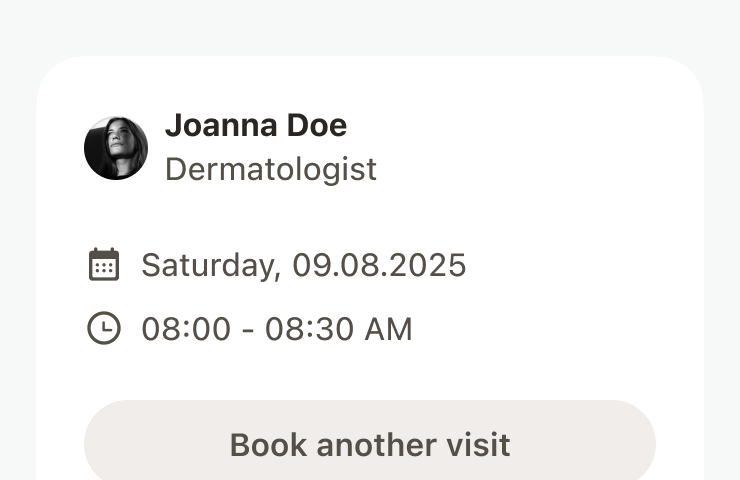The image size is (740, 480).
Task: Click the Dermatologist specialty label
Action: 270,169
